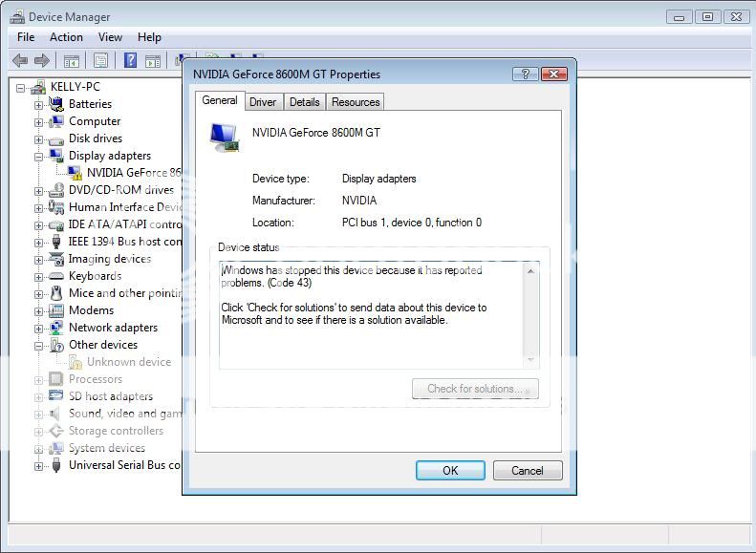Click the Properties sheet toolbar icon

pyautogui.click(x=100, y=61)
